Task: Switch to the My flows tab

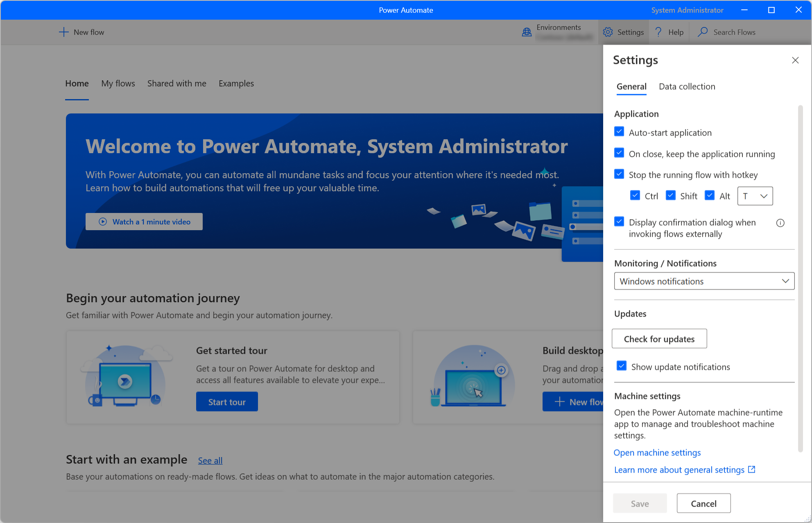Action: 118,83
